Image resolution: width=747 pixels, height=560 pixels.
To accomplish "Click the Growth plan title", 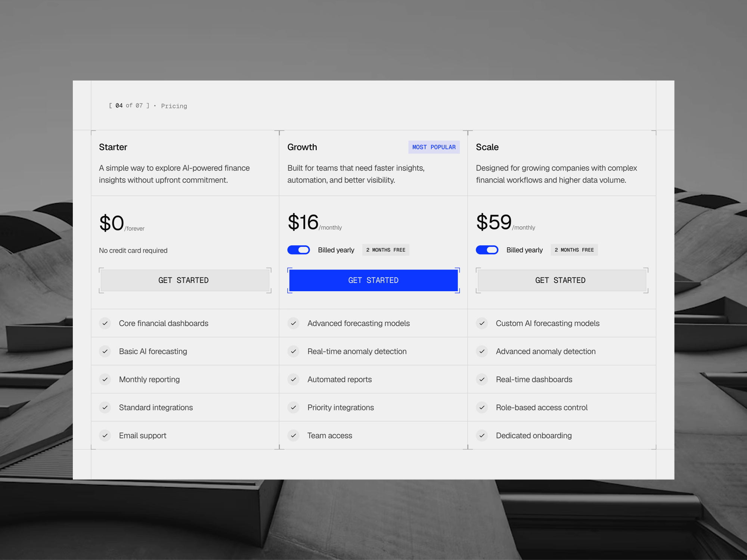I will [302, 147].
